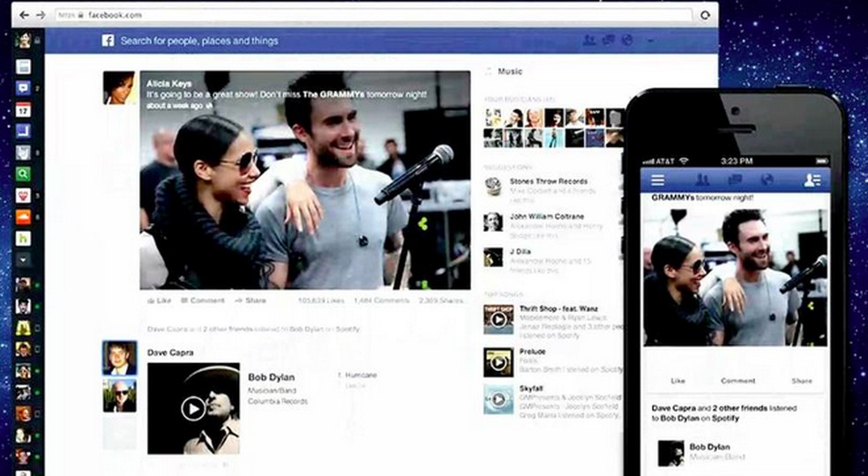868x476 pixels.
Task: View the 103,639 Likes count
Action: 321,301
